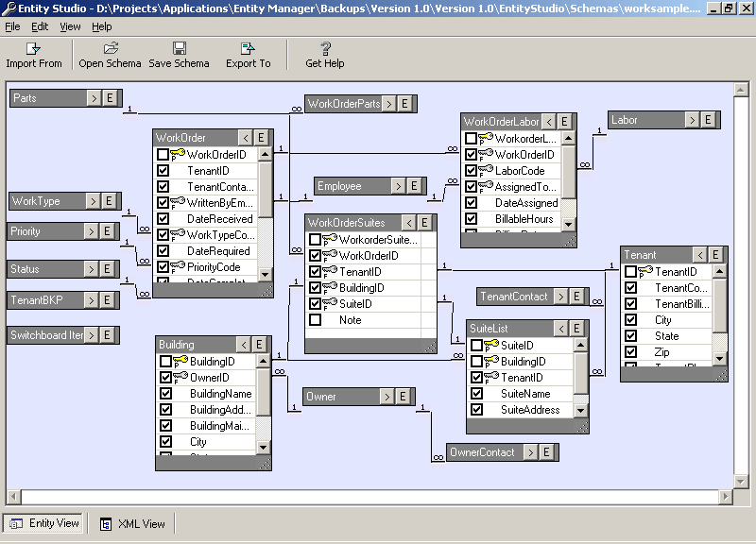Expand the WorkType entity with arrow button

(x=93, y=201)
